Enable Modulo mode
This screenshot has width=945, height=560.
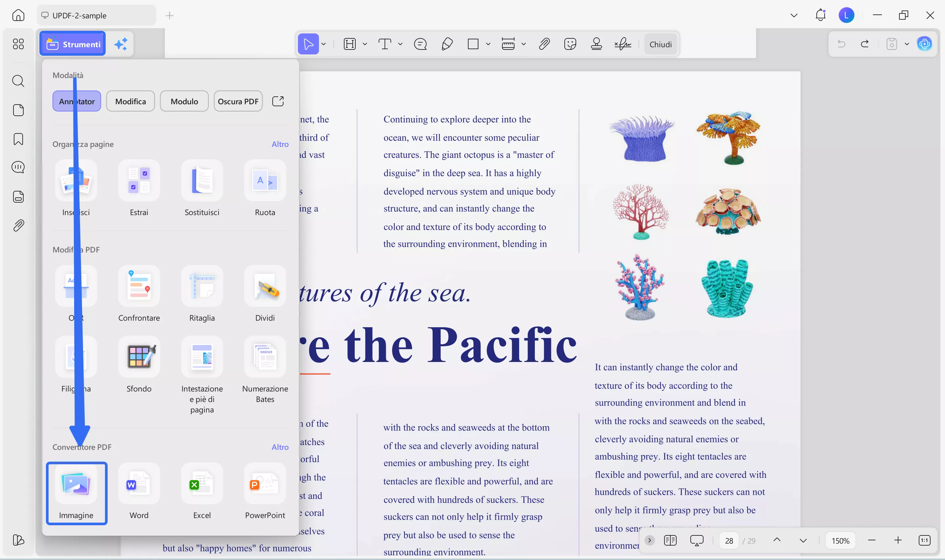point(184,101)
